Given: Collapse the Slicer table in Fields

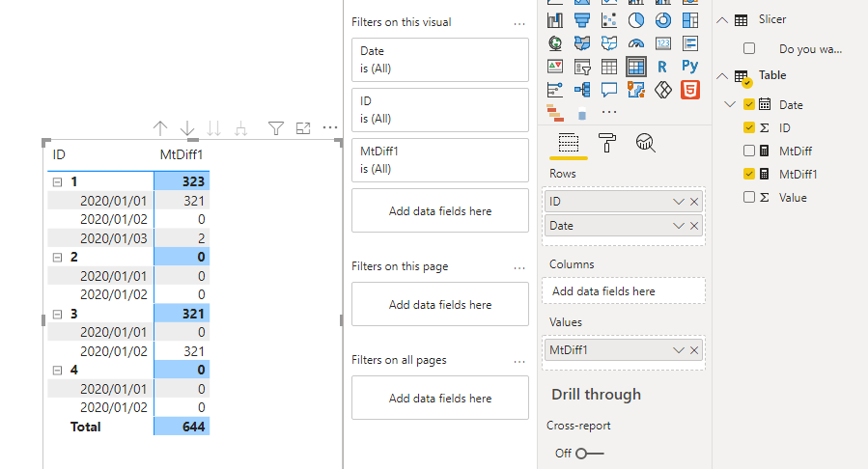Looking at the screenshot, I should [722, 20].
